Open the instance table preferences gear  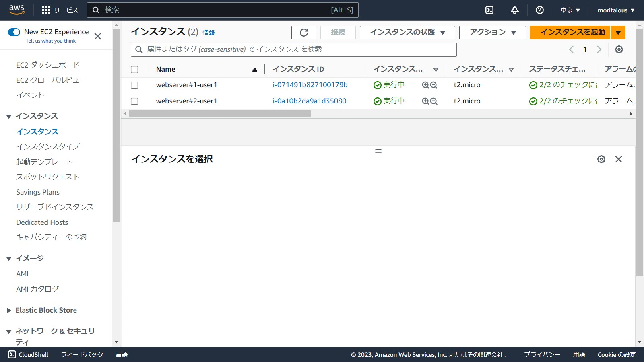pos(619,49)
